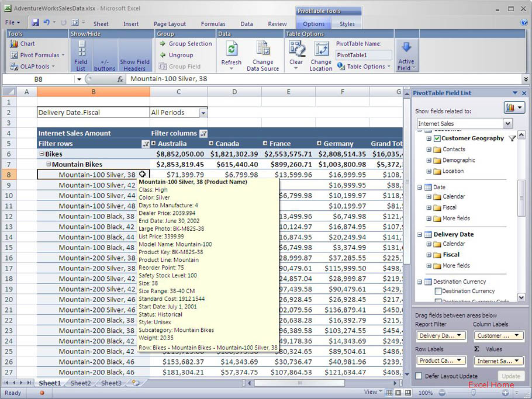Open Table Options in the ribbon

click(364, 67)
